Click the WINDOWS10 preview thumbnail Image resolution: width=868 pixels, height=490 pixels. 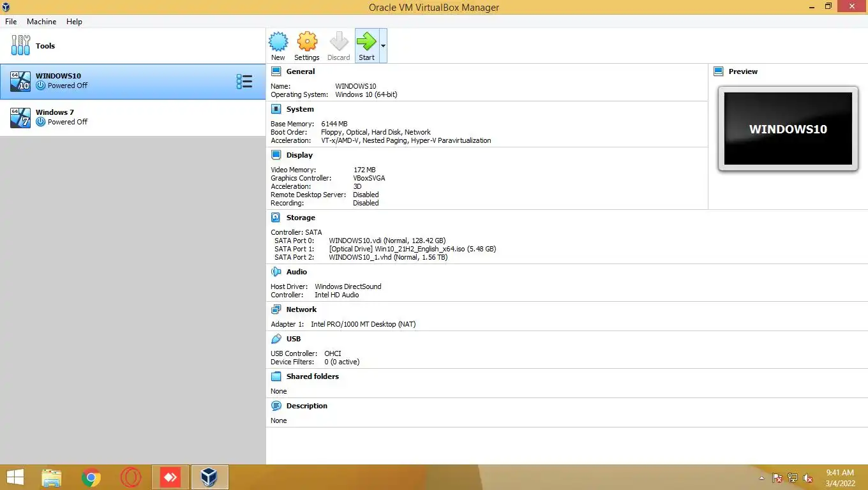click(x=788, y=129)
